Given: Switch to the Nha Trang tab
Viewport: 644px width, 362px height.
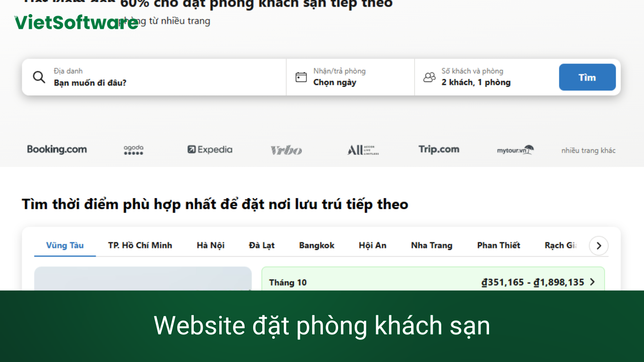Looking at the screenshot, I should click(432, 245).
